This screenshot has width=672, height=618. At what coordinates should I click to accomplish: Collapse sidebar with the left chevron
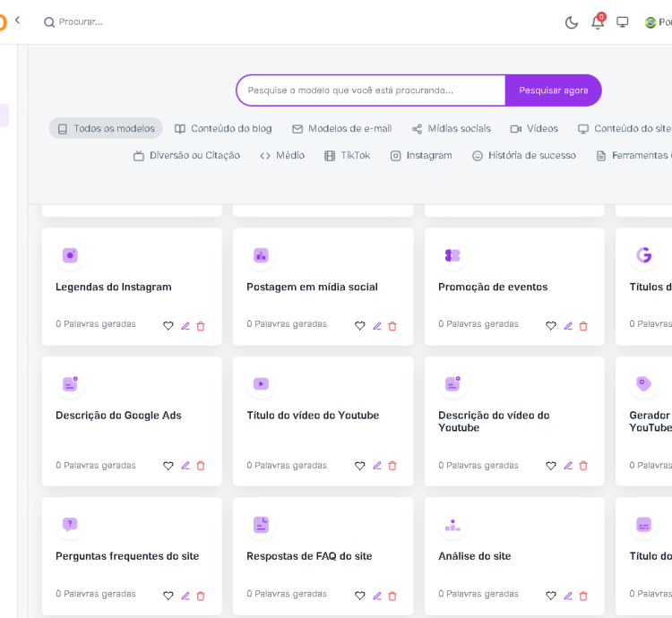pos(17,21)
